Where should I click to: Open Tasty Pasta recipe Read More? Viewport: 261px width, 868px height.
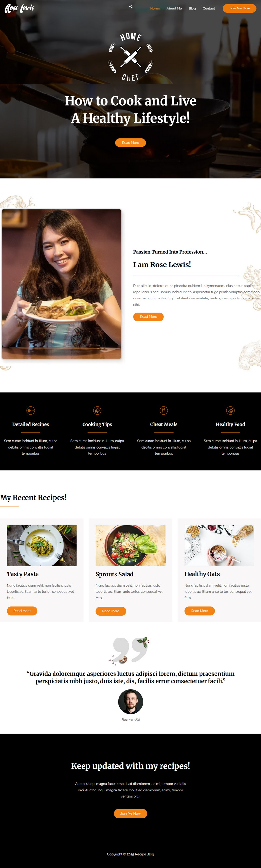pyautogui.click(x=22, y=611)
